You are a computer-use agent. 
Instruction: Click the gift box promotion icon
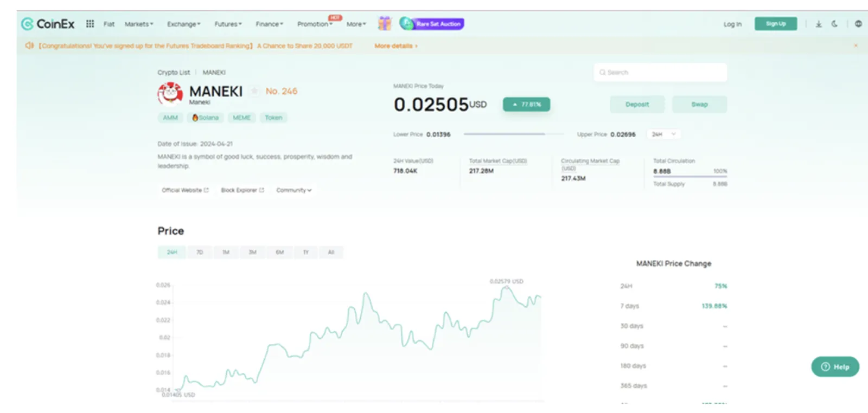[x=385, y=23]
